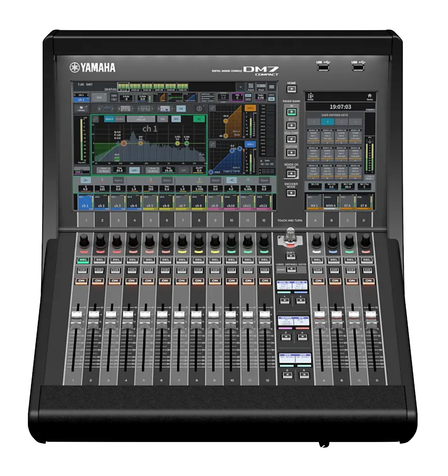The height and width of the screenshot is (476, 448).
Task: Push the SHIFT key below the knob
Action: point(291,257)
